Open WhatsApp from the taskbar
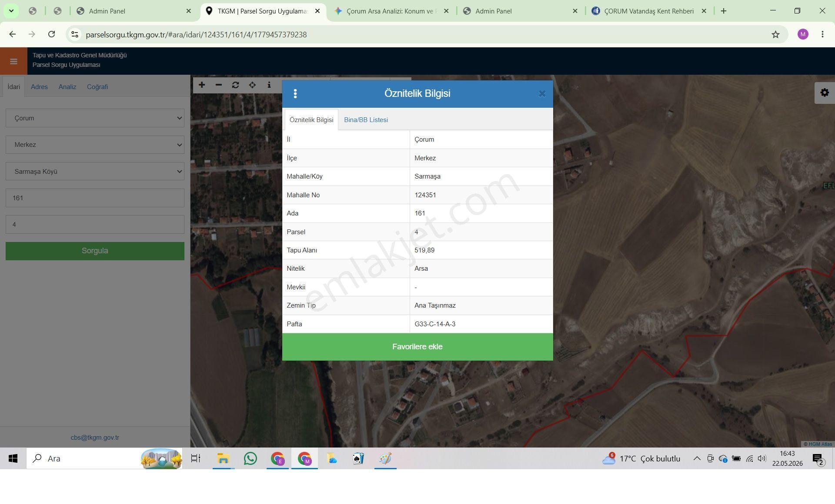The image size is (835, 504). (250, 458)
